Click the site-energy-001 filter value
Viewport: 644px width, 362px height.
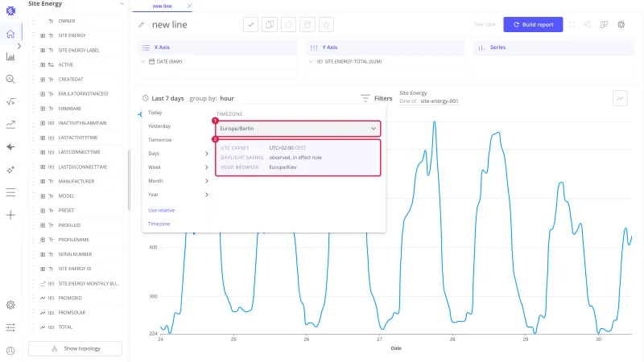[x=439, y=101]
